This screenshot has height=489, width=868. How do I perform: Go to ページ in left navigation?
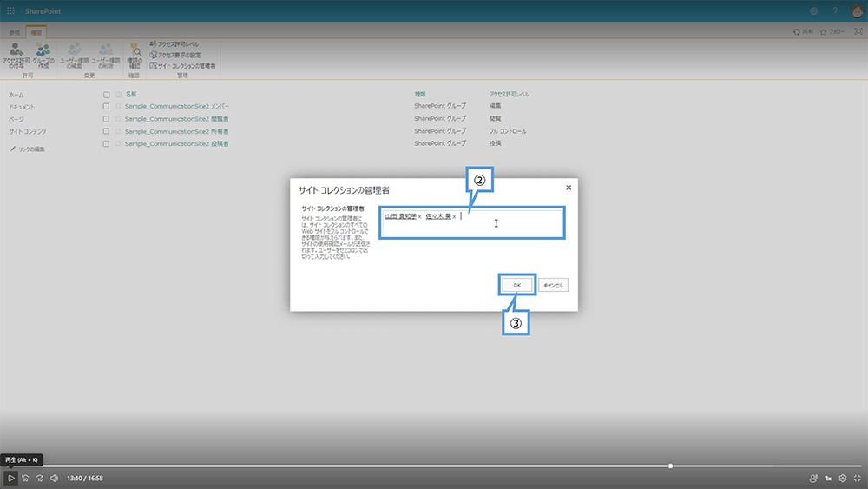tap(16, 119)
